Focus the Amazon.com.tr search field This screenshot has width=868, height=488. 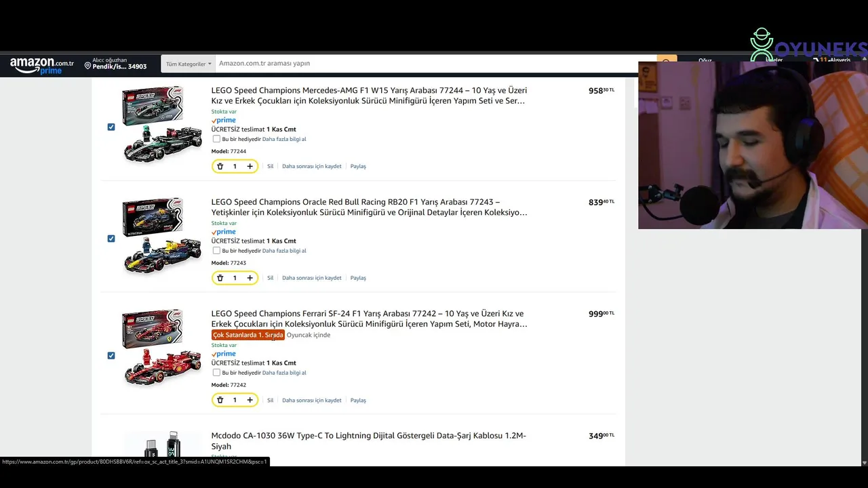pos(436,64)
